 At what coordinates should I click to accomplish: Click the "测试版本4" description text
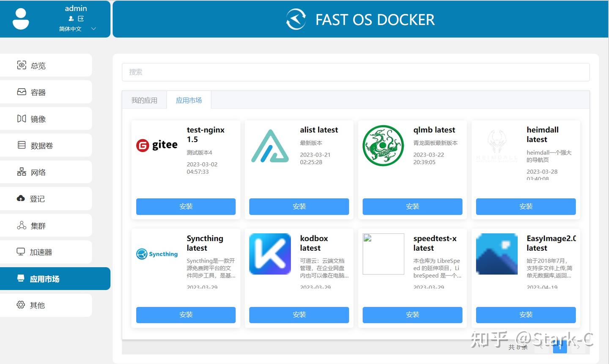pyautogui.click(x=200, y=152)
